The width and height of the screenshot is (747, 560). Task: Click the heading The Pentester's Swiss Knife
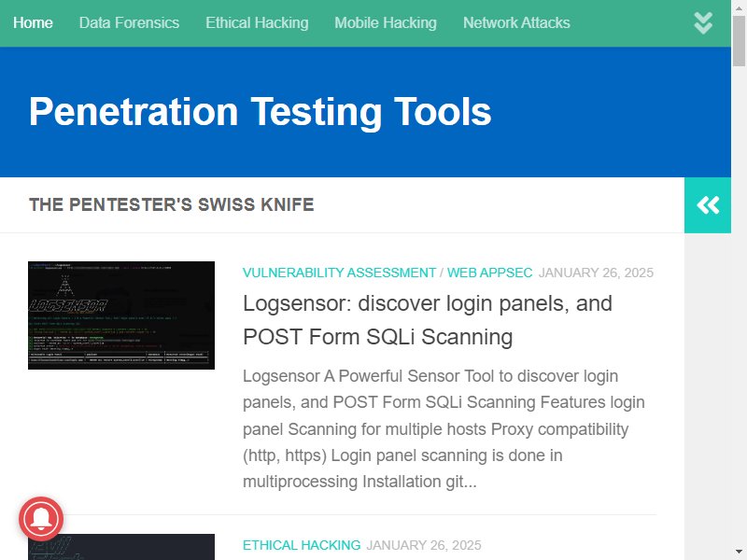[172, 204]
